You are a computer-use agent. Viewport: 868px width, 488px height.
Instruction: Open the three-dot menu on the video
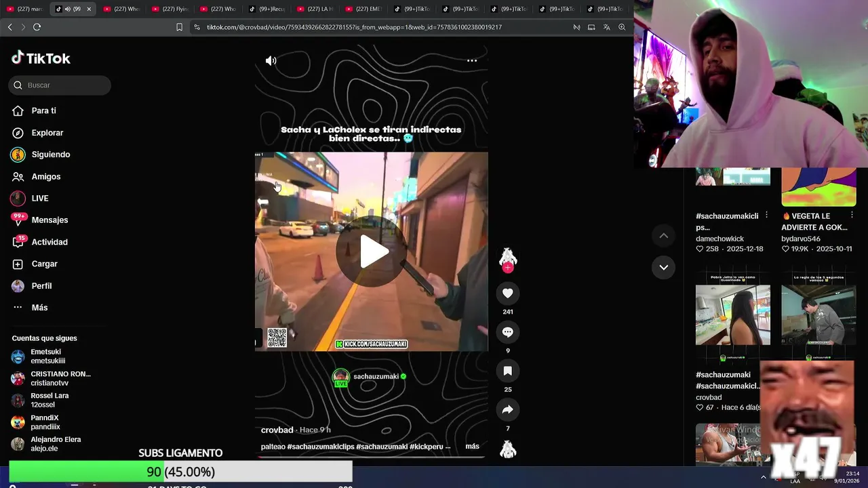click(472, 60)
